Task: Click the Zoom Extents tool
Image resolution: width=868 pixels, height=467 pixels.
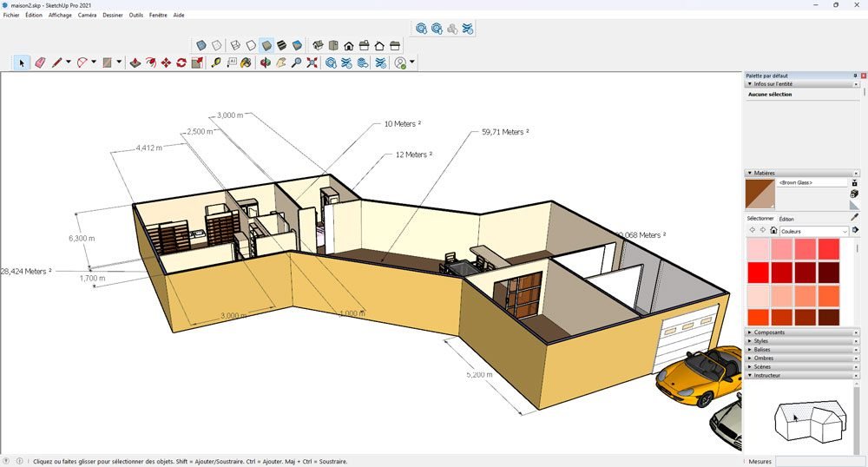Action: [312, 63]
